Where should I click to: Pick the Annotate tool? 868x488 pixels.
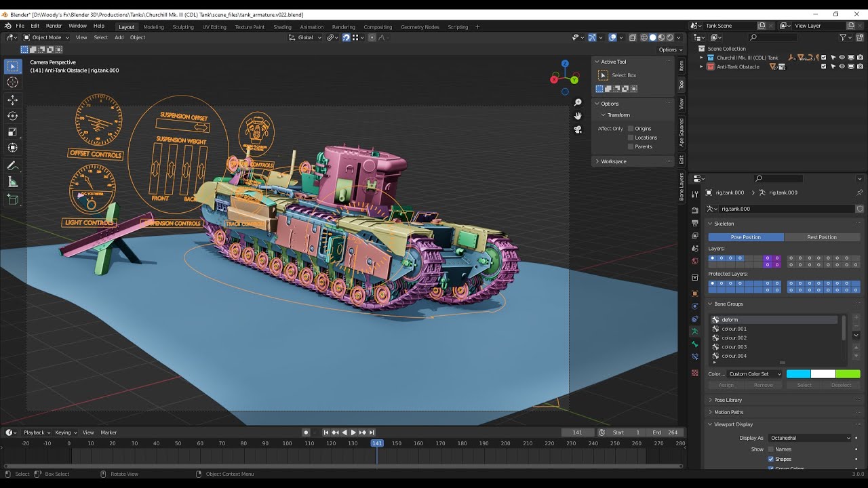tap(12, 165)
